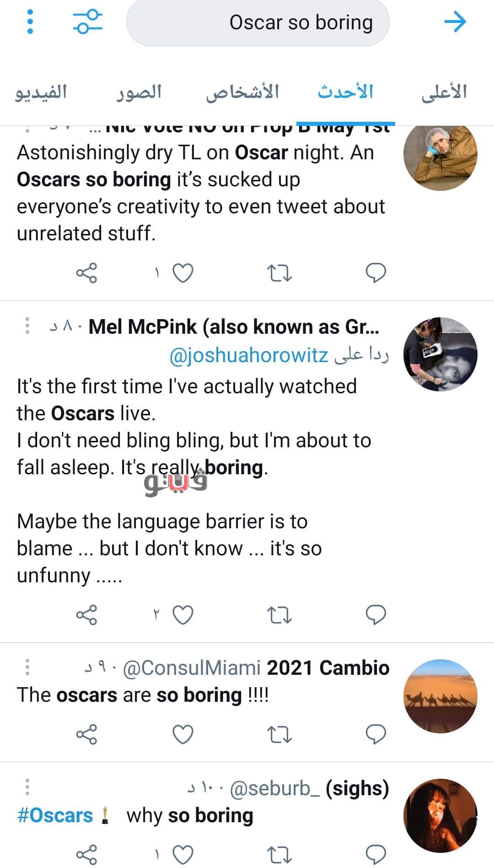
Task: Retweet the "Astonishingly dry TL" tweet
Action: tap(279, 273)
